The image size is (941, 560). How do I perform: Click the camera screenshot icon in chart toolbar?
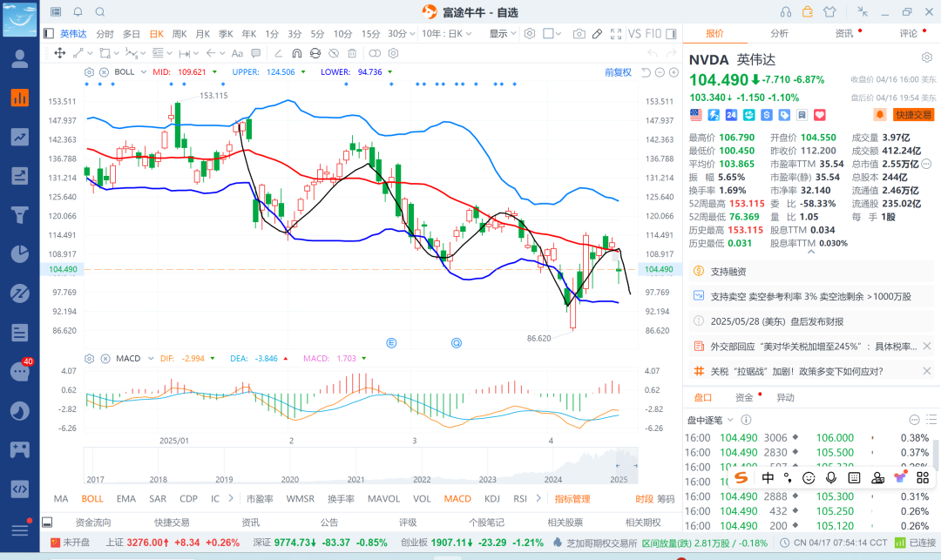click(579, 34)
